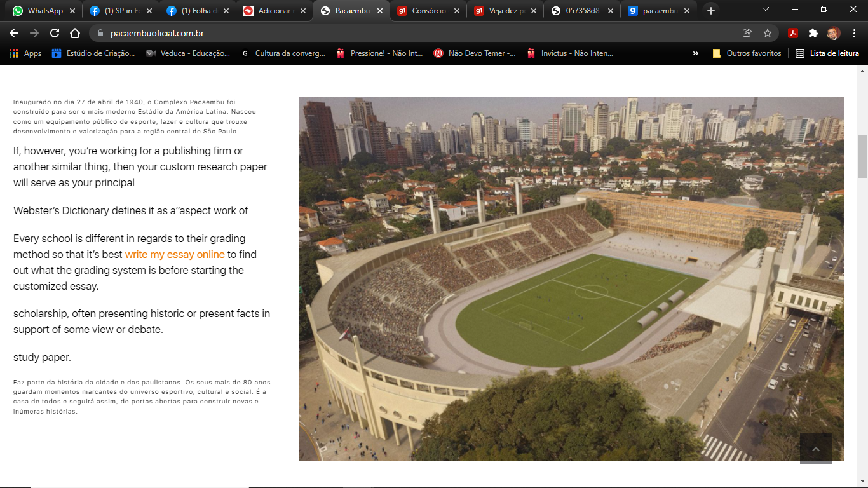This screenshot has height=488, width=868.
Task: Open Lista de leitura panel
Action: pyautogui.click(x=827, y=53)
